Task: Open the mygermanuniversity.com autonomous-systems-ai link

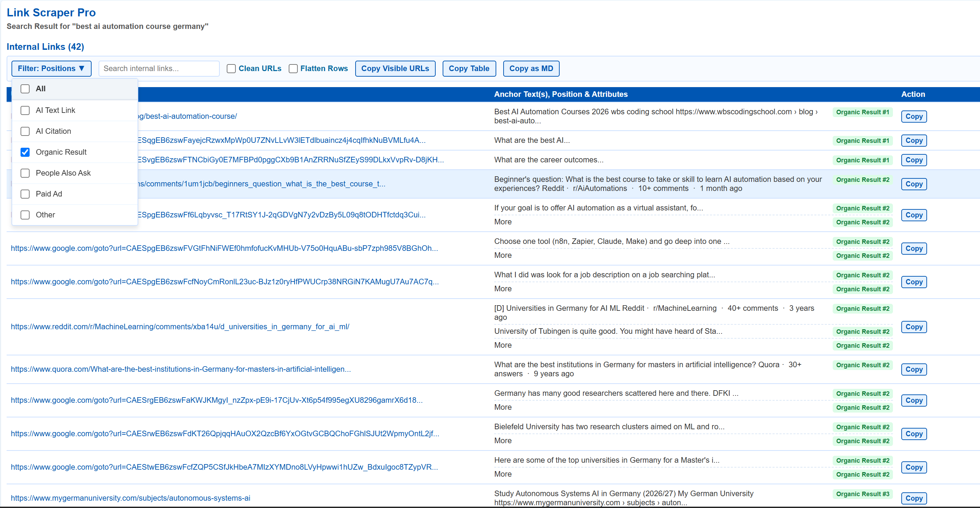Action: [131, 498]
